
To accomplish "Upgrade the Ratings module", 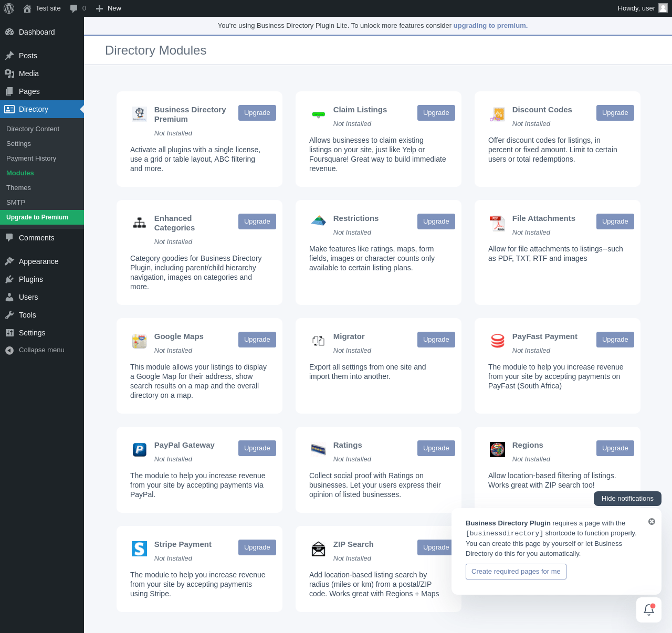I will click(x=436, y=448).
